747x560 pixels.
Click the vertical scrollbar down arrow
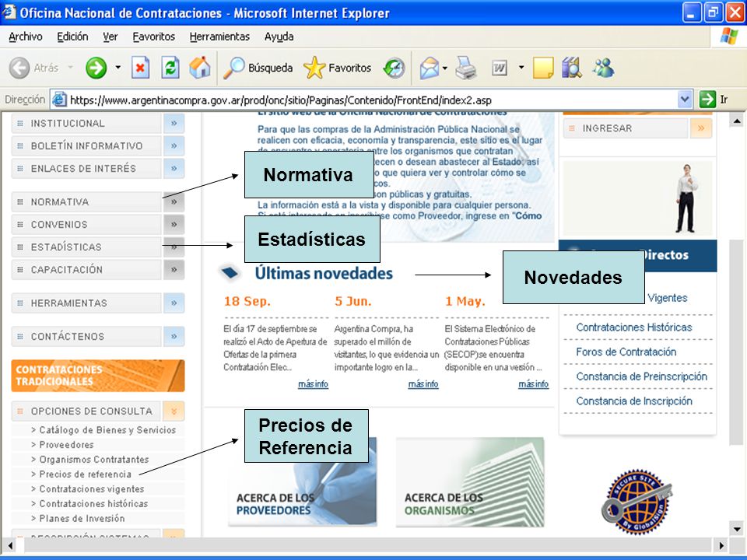tap(737, 529)
